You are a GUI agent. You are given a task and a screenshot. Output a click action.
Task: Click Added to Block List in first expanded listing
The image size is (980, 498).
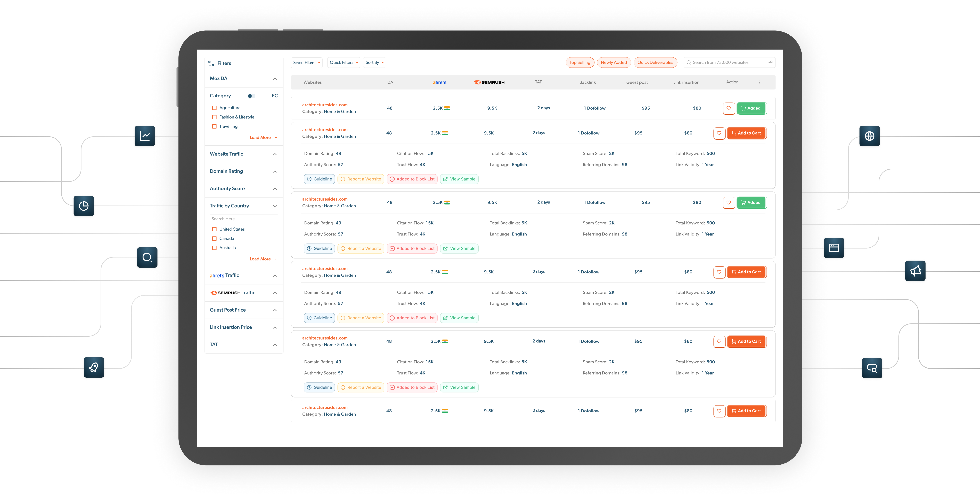[412, 179]
